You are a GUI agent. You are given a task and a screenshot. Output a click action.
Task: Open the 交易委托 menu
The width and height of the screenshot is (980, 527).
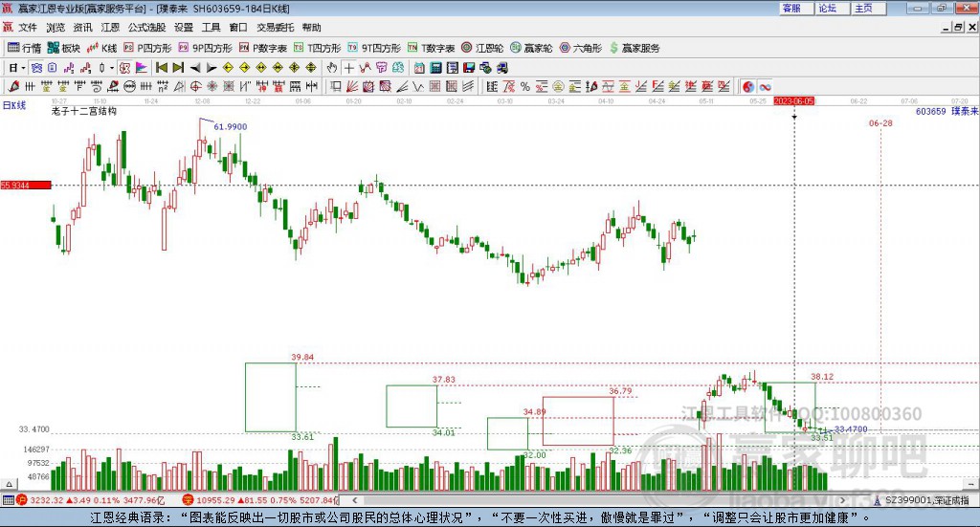[x=275, y=28]
